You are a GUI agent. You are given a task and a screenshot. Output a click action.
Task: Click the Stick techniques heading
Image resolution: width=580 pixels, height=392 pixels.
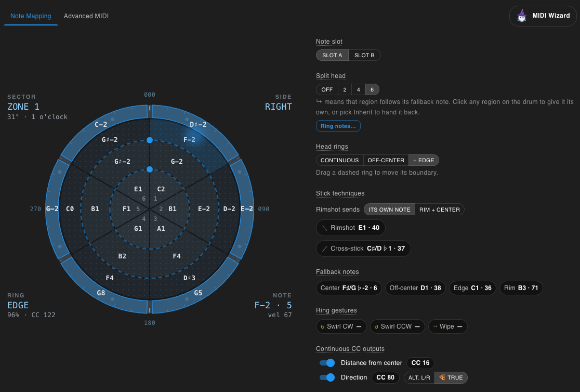click(340, 193)
